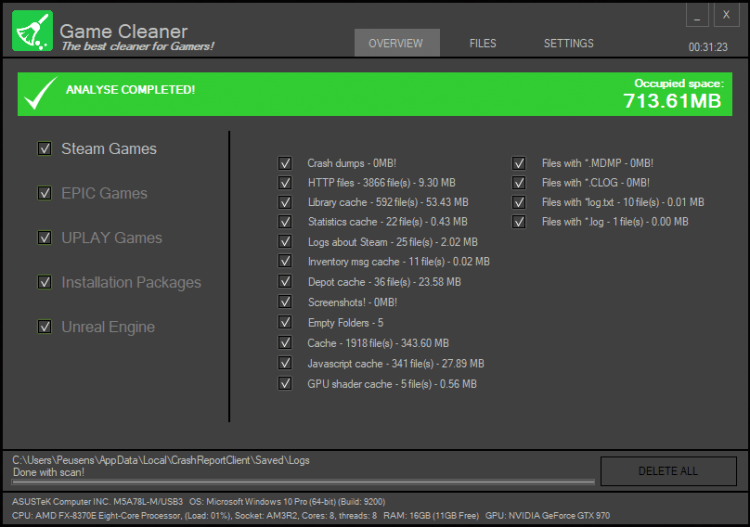Select the OVERVIEW tab
Image resolution: width=750 pixels, height=527 pixels.
tap(396, 44)
